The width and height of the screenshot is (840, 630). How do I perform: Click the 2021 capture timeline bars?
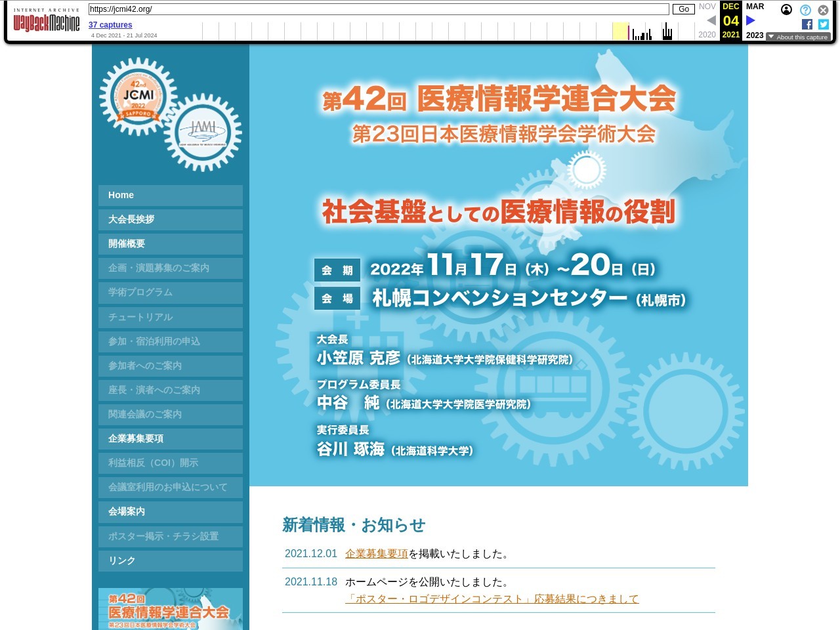coord(667,31)
